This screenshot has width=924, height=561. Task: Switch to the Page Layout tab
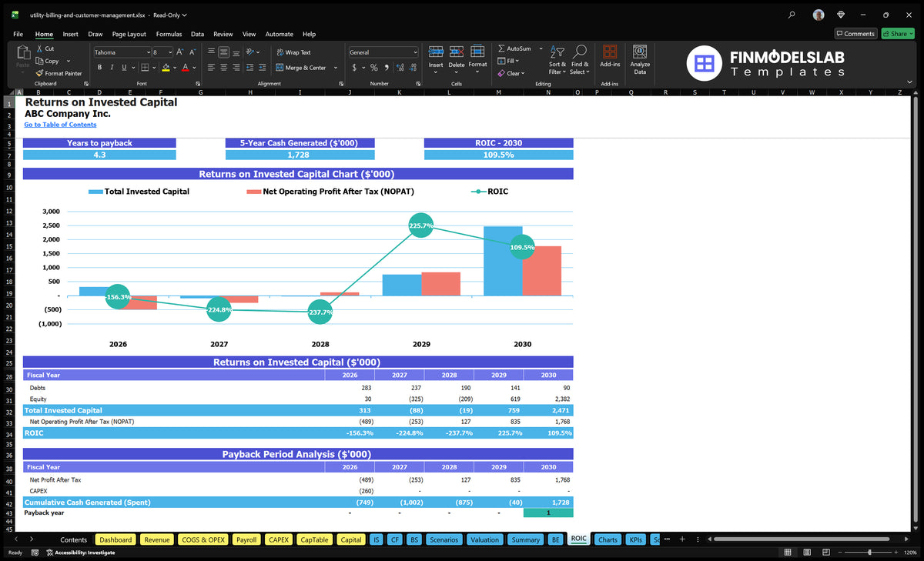[x=129, y=34]
